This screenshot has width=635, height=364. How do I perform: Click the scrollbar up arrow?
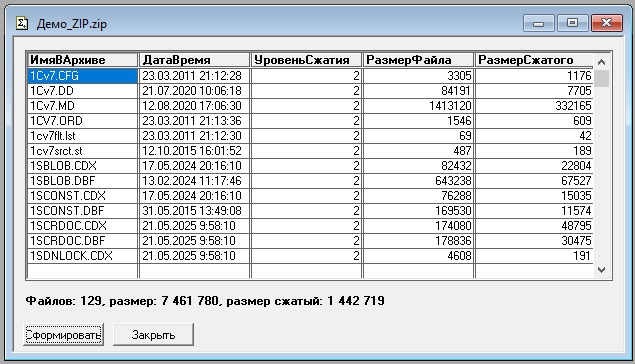click(601, 62)
